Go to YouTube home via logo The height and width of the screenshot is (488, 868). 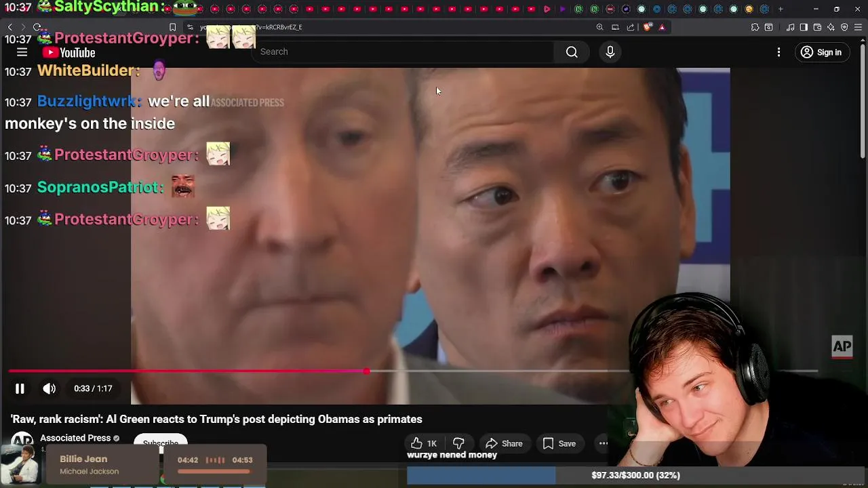point(68,52)
